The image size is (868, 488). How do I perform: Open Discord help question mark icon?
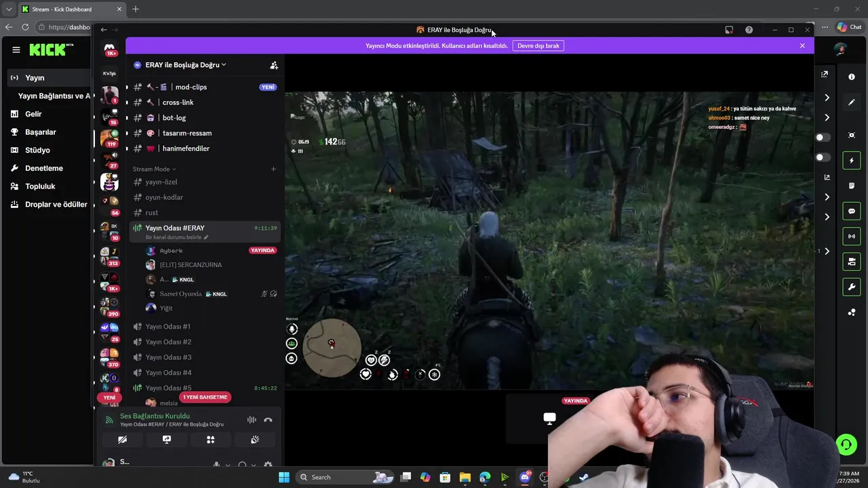749,30
